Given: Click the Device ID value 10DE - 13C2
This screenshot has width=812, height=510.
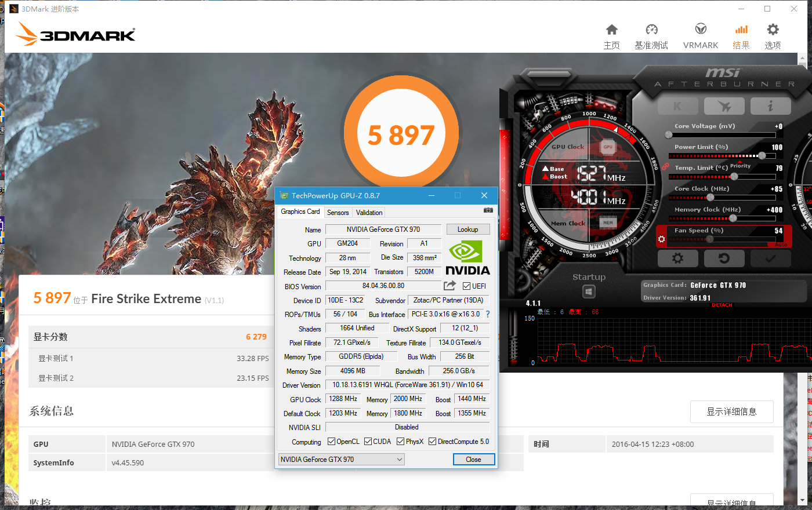Looking at the screenshot, I should click(346, 300).
